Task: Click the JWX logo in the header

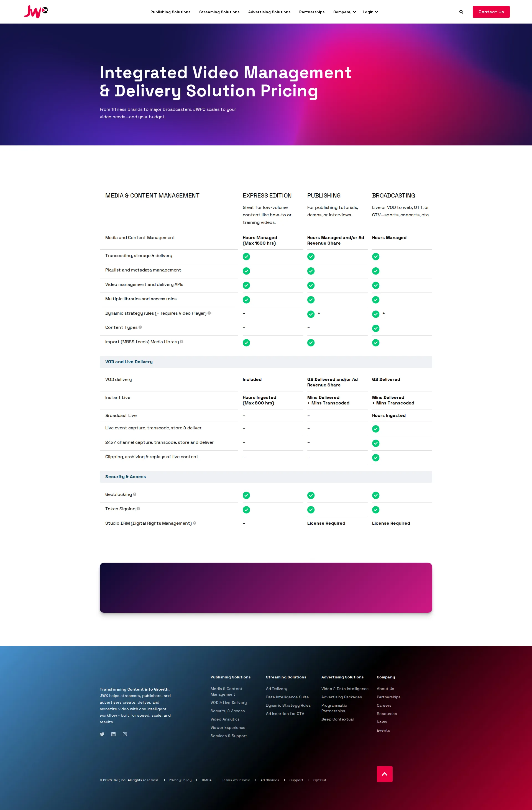Action: click(x=36, y=12)
